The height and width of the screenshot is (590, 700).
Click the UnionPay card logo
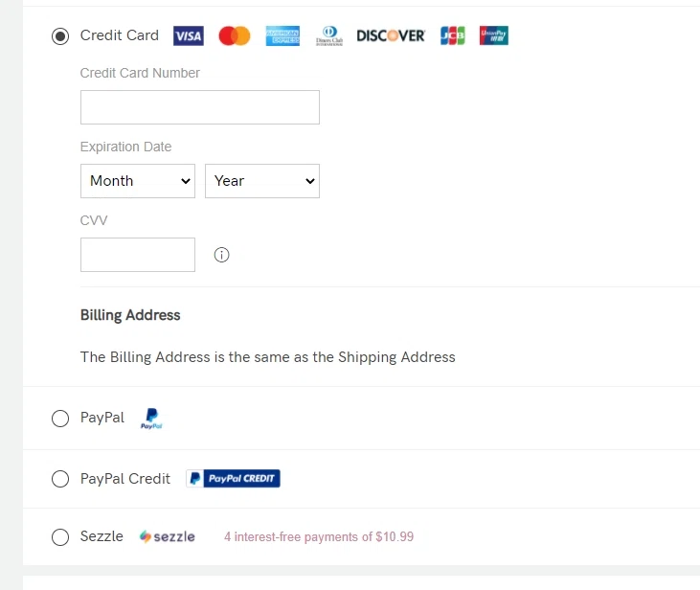click(x=494, y=36)
